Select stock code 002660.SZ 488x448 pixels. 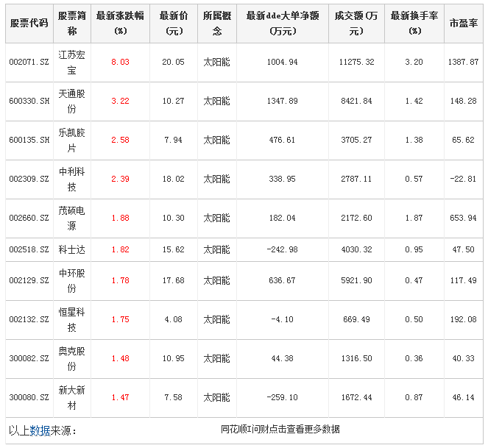[29, 218]
